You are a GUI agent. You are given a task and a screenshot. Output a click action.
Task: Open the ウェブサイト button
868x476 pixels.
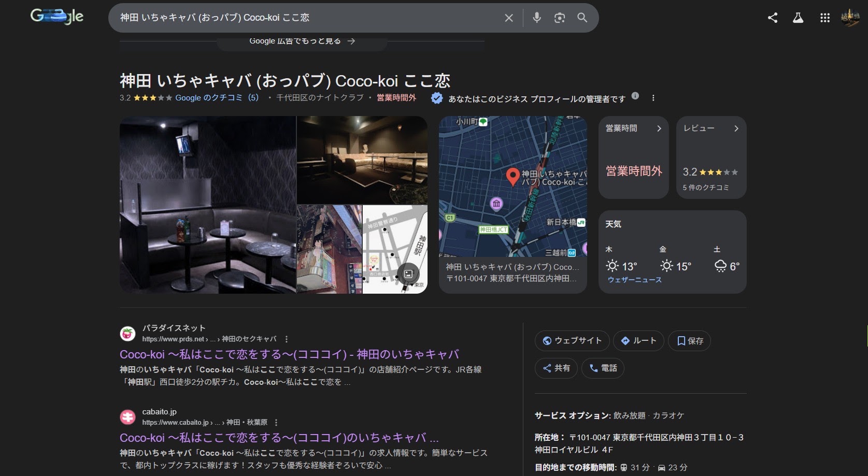[x=572, y=341]
